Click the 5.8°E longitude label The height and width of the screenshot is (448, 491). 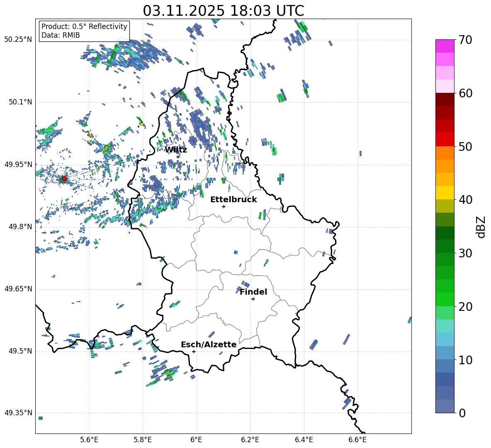click(143, 440)
